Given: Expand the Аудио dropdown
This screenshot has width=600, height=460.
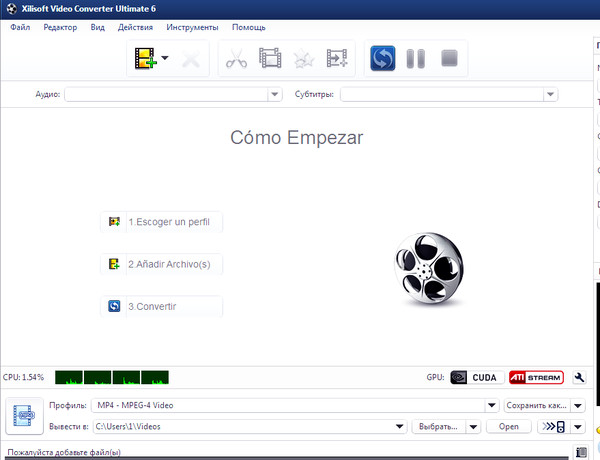Looking at the screenshot, I should (274, 94).
